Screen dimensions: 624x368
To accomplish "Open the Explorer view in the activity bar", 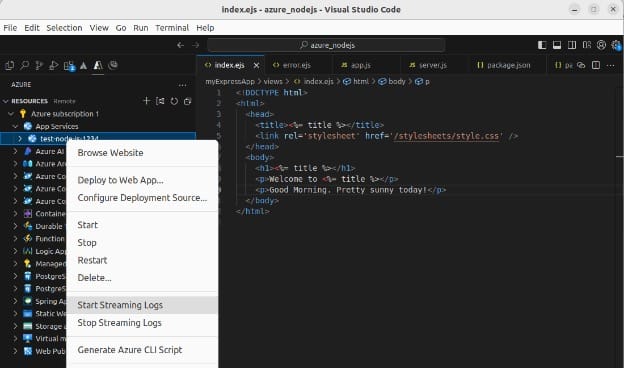I will click(x=10, y=66).
